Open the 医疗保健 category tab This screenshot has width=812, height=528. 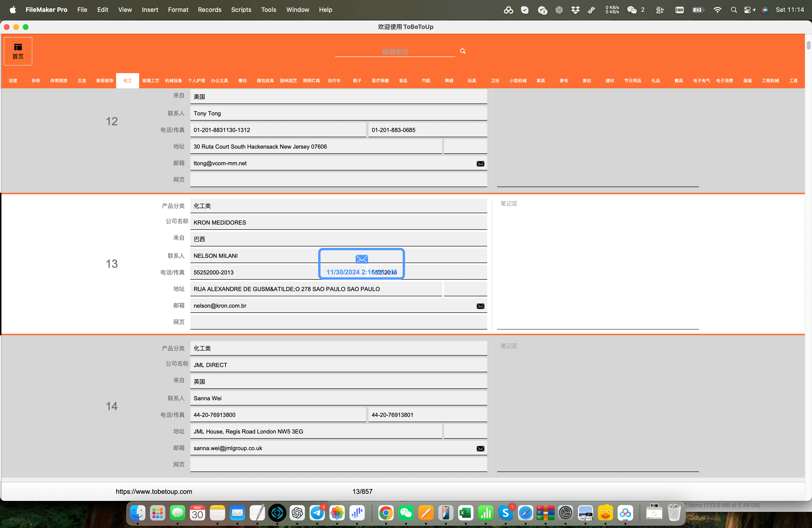click(380, 81)
